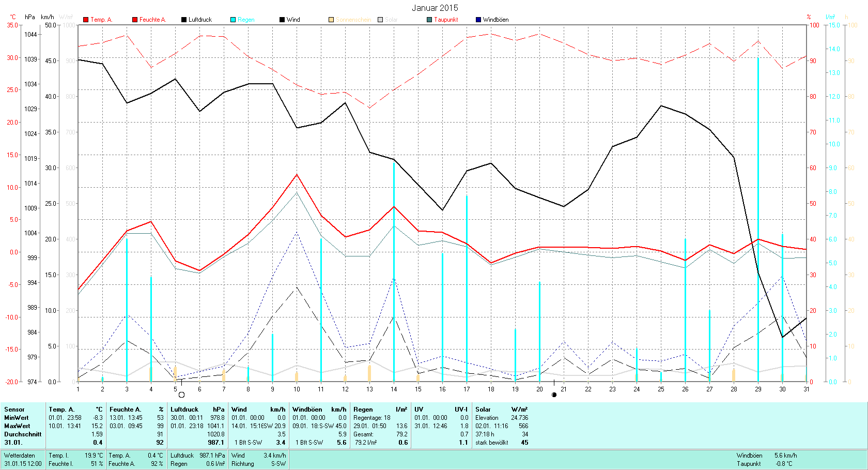Click the red Temp. A. legend swatch

[x=86, y=20]
